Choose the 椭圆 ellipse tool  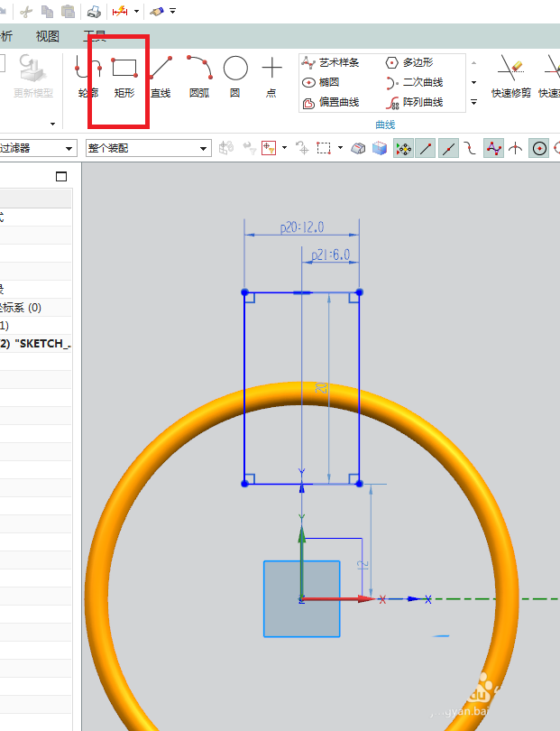point(320,82)
